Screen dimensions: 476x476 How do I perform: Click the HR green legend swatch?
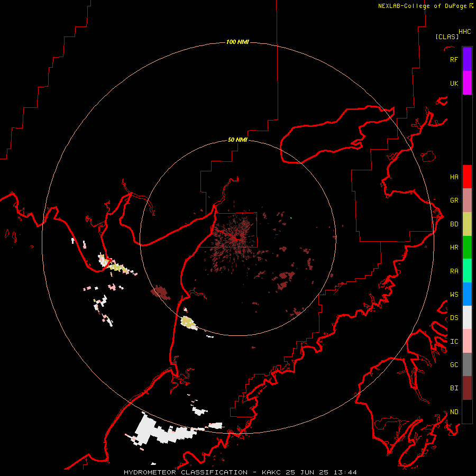(467, 248)
